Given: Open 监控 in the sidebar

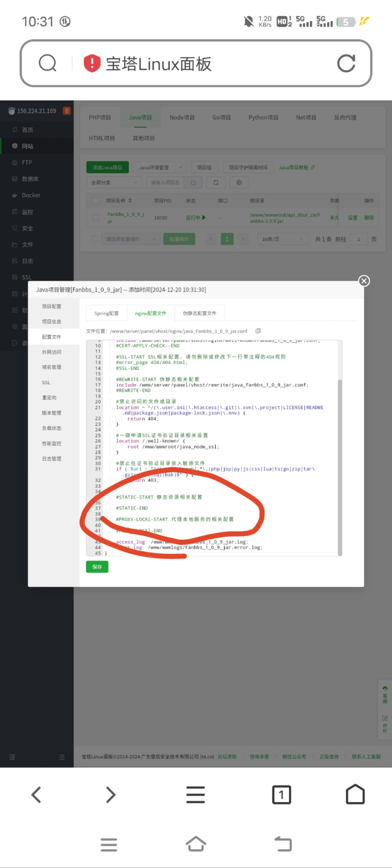Looking at the screenshot, I should [x=27, y=212].
